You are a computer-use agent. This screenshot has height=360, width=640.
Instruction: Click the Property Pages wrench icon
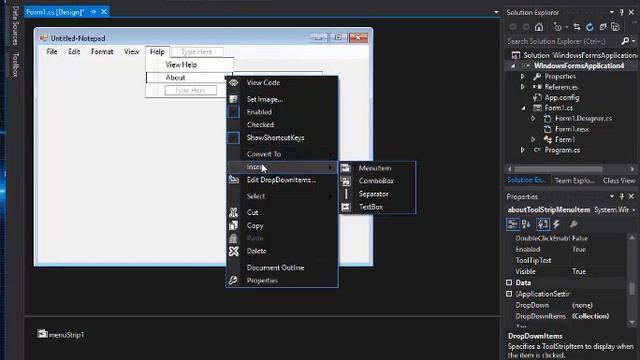(573, 224)
